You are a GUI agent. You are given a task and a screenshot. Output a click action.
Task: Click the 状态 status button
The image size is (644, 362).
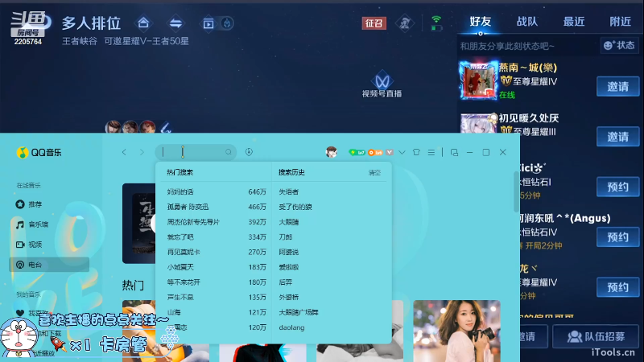point(619,45)
